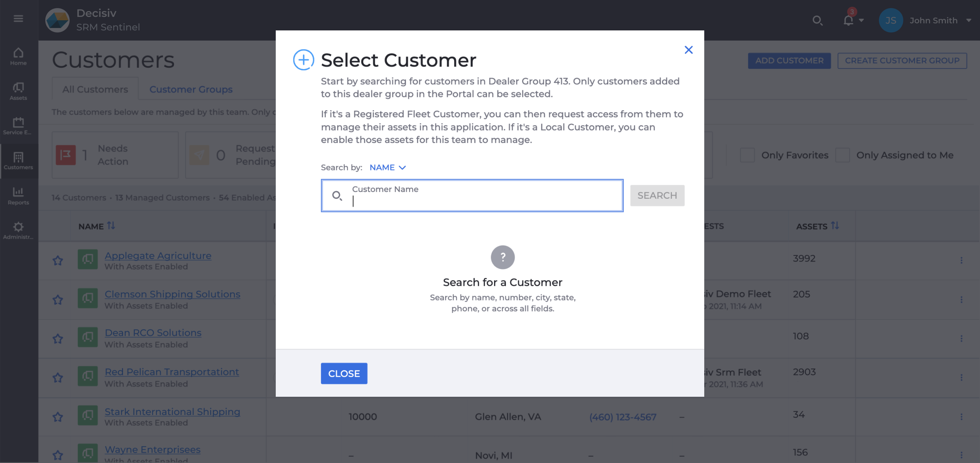Open the hamburger menu
Image resolution: width=980 pixels, height=463 pixels.
(18, 18)
